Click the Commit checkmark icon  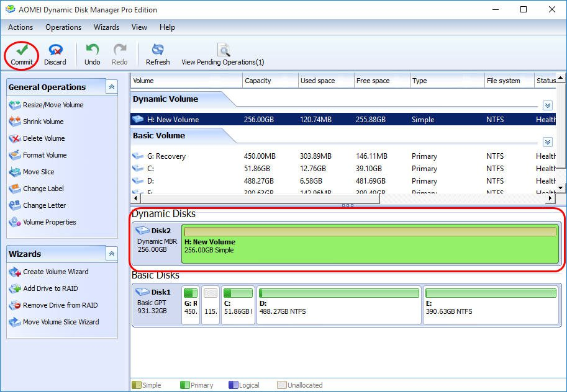22,50
